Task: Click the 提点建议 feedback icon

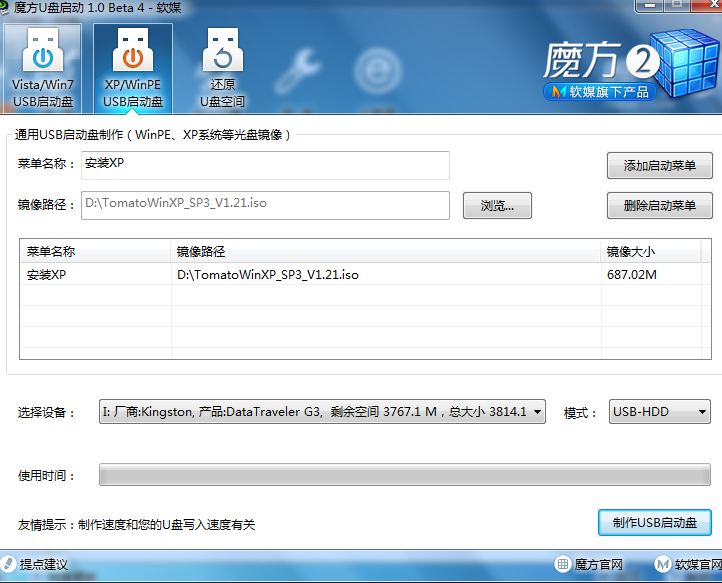Action: (x=10, y=565)
